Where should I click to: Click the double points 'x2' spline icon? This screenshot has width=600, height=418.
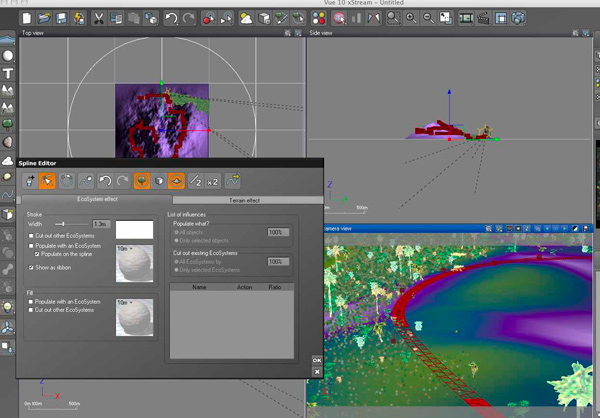[213, 182]
